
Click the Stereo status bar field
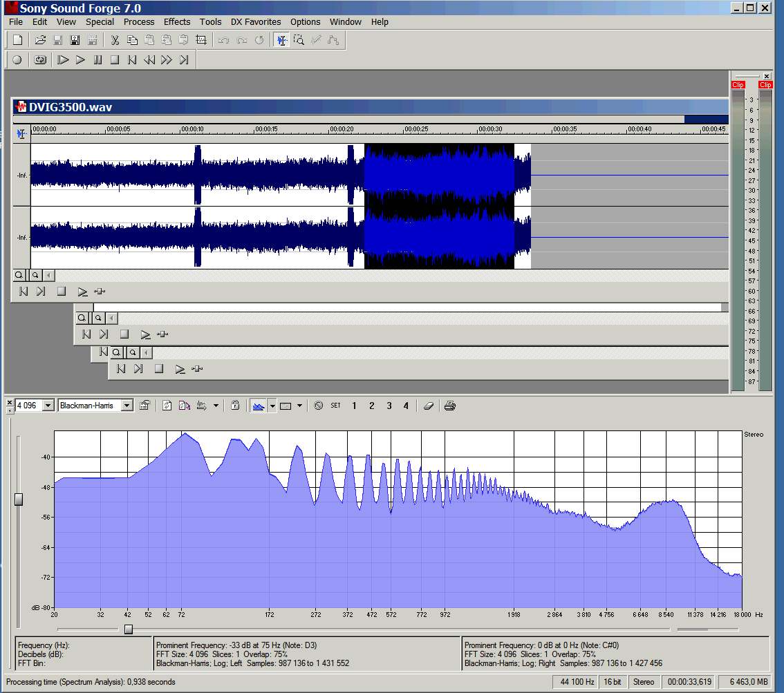[x=644, y=682]
